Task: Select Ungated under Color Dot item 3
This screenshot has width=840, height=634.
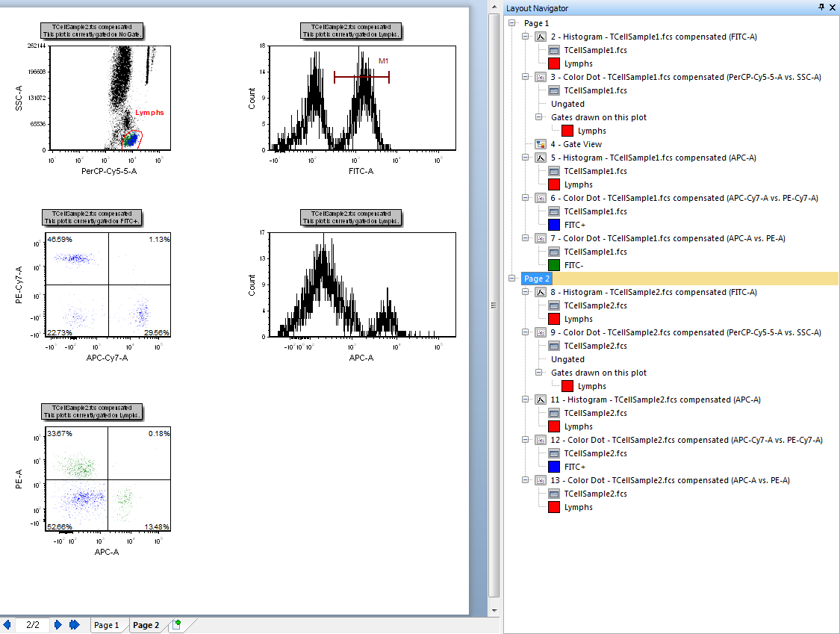Action: point(567,104)
